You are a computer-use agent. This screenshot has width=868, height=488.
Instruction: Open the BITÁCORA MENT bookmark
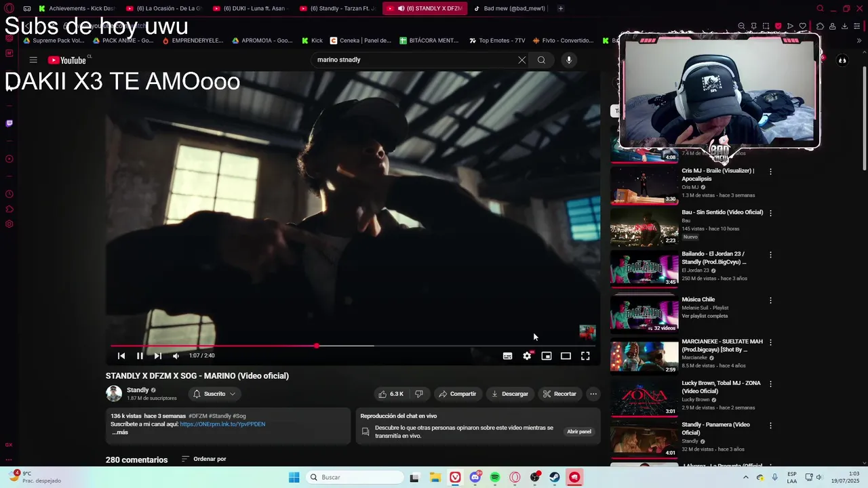tap(429, 41)
